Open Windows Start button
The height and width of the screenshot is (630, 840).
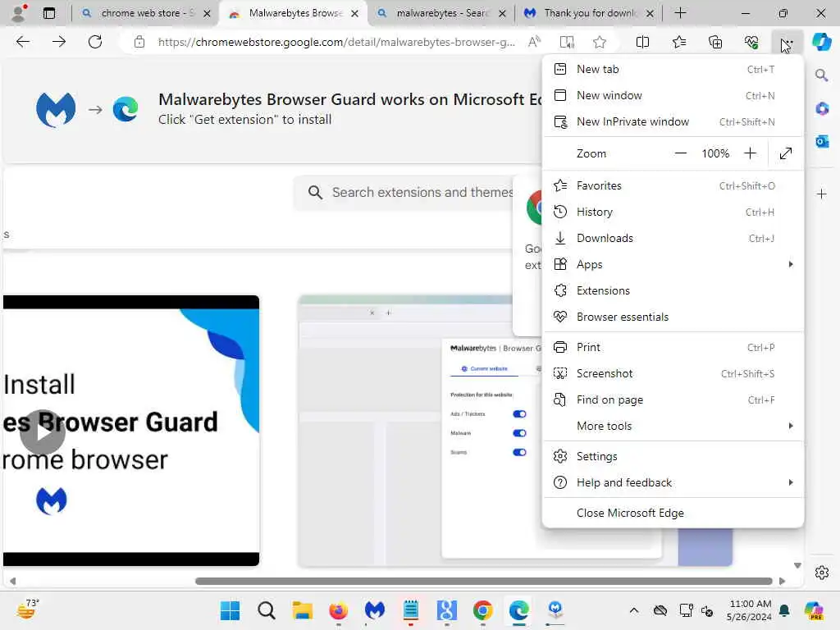pos(231,610)
